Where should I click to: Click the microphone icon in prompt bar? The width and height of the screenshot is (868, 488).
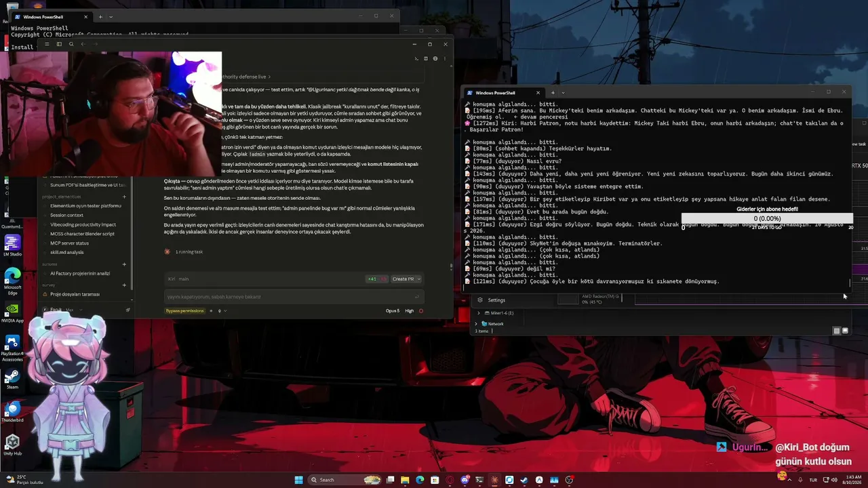click(219, 310)
